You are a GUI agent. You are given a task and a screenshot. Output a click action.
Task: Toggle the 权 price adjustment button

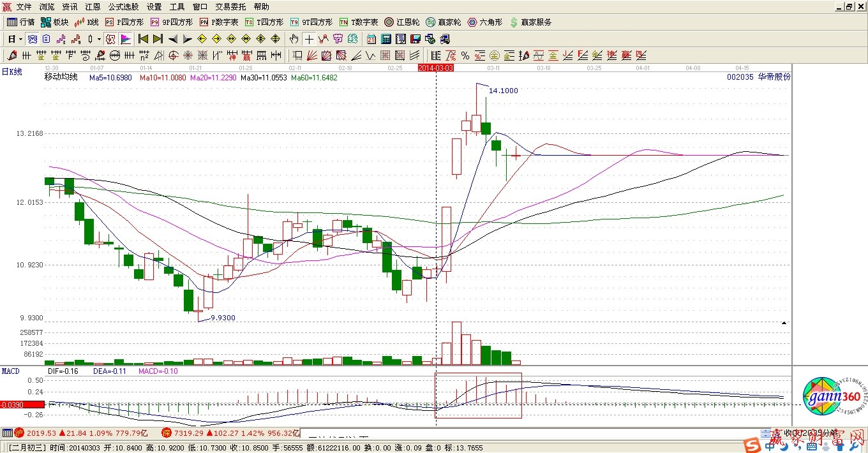111,39
